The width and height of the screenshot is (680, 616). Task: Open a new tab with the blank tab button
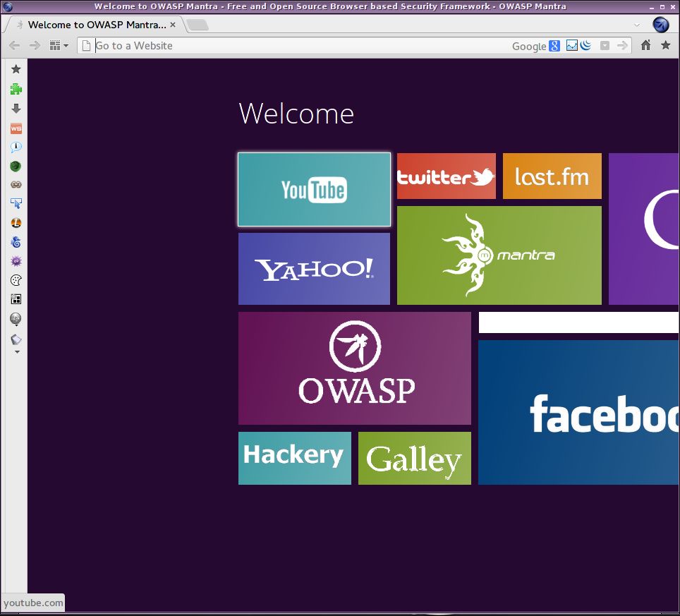pos(198,25)
